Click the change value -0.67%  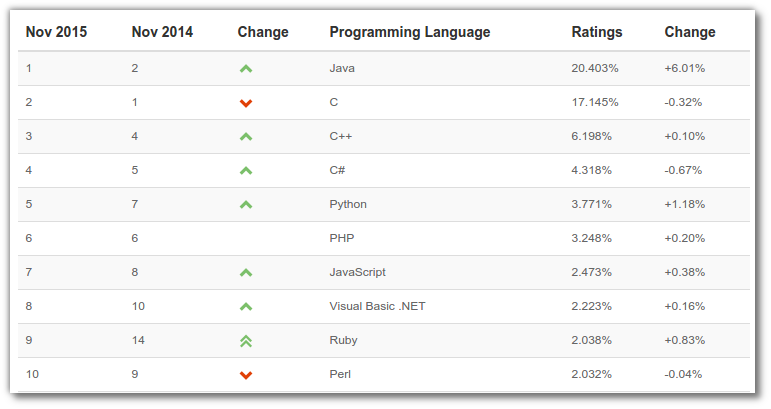pyautogui.click(x=683, y=170)
